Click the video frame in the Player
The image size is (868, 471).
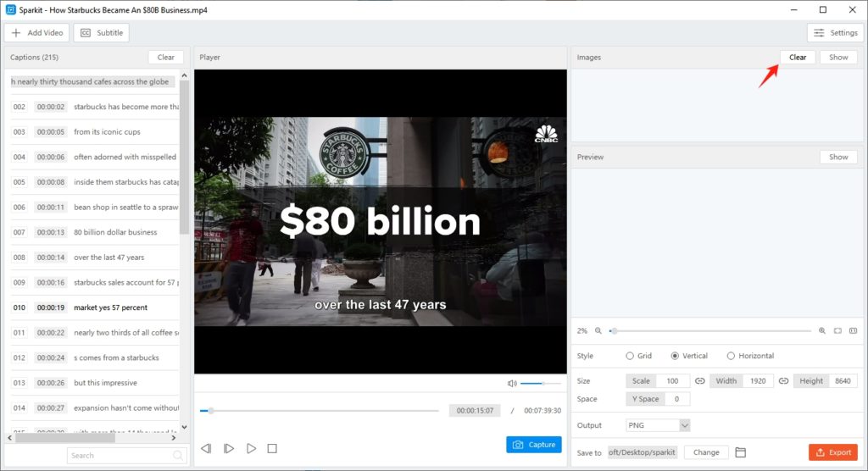381,221
